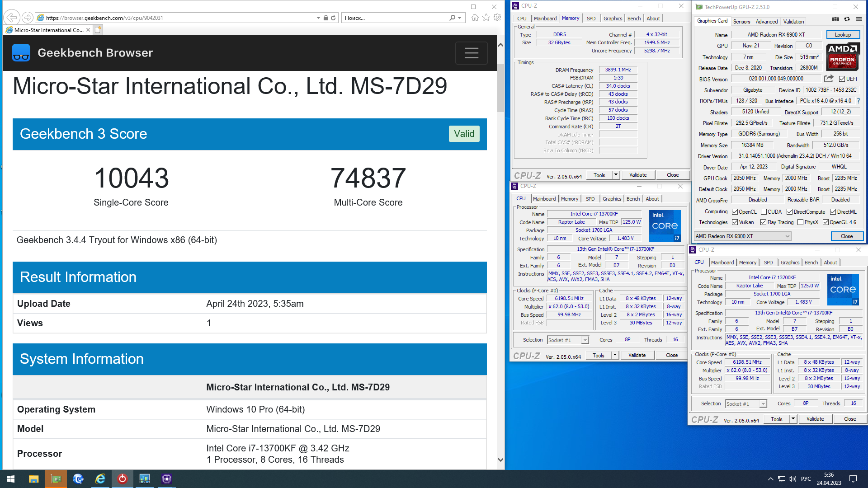Switch to the Sensors tab in GPU-Z
Image resolution: width=868 pixels, height=488 pixels.
(x=741, y=22)
